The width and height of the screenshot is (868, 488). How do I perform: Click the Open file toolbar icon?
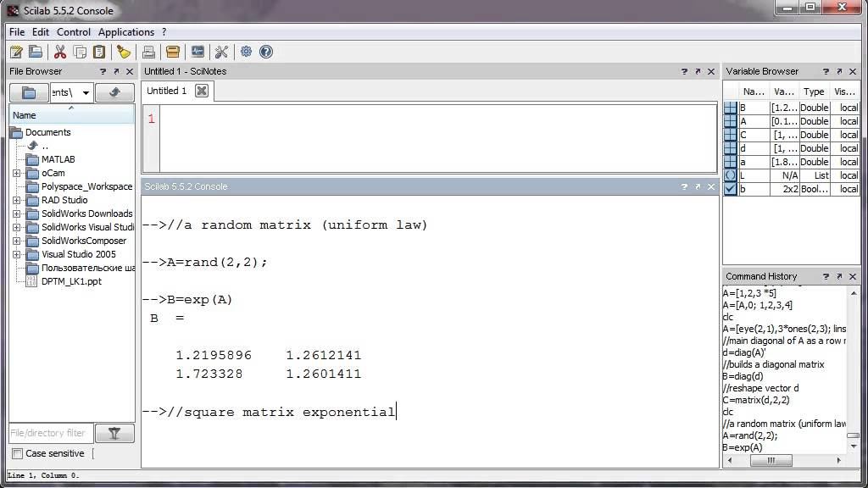(x=36, y=52)
